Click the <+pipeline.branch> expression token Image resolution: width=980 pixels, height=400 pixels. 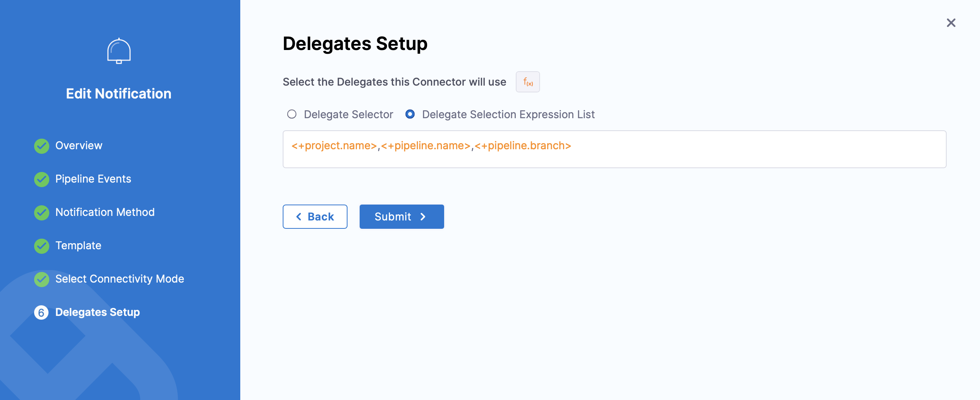tap(523, 145)
